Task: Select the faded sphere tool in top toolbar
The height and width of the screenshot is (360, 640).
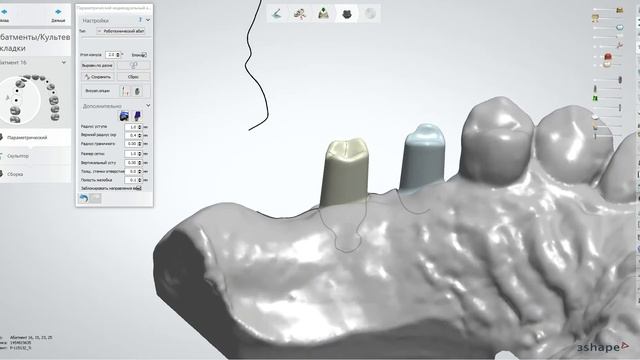Action: pyautogui.click(x=370, y=14)
